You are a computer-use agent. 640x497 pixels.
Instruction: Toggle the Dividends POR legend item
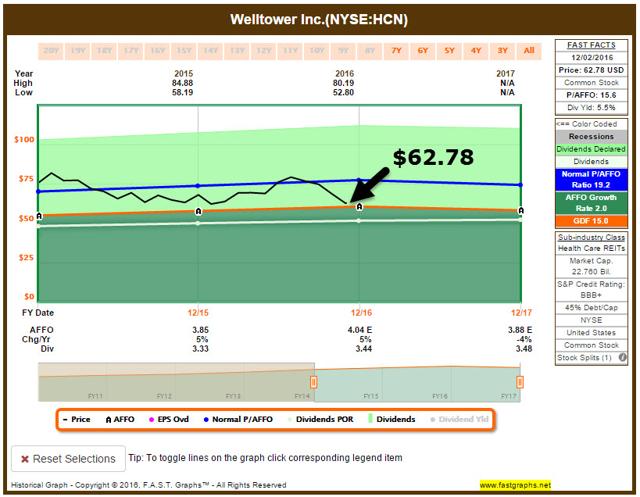point(320,419)
